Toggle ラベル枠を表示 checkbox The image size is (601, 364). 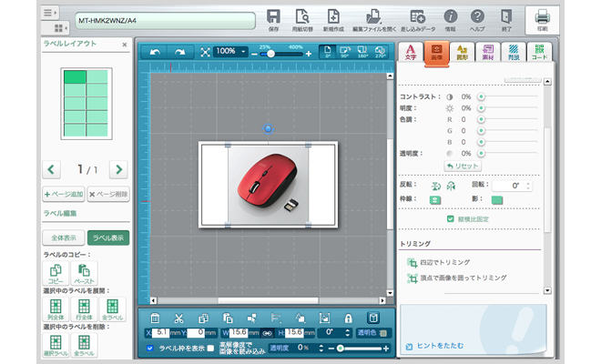150,348
